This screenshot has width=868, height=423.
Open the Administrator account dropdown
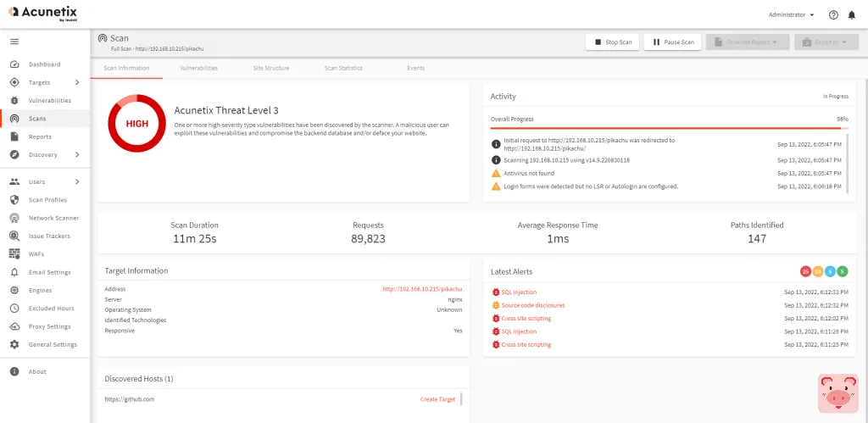click(x=791, y=14)
